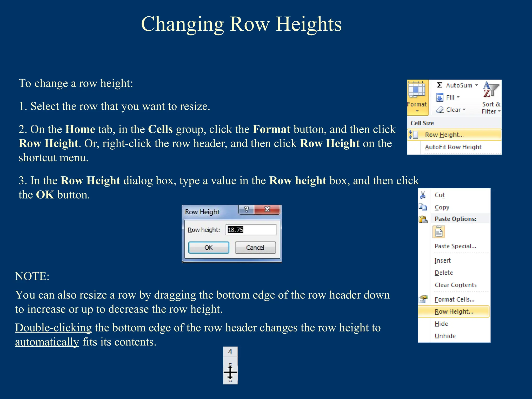Click the Paste clipboard button under Paste Options
Viewport: 532px width, 399px height.
(439, 232)
